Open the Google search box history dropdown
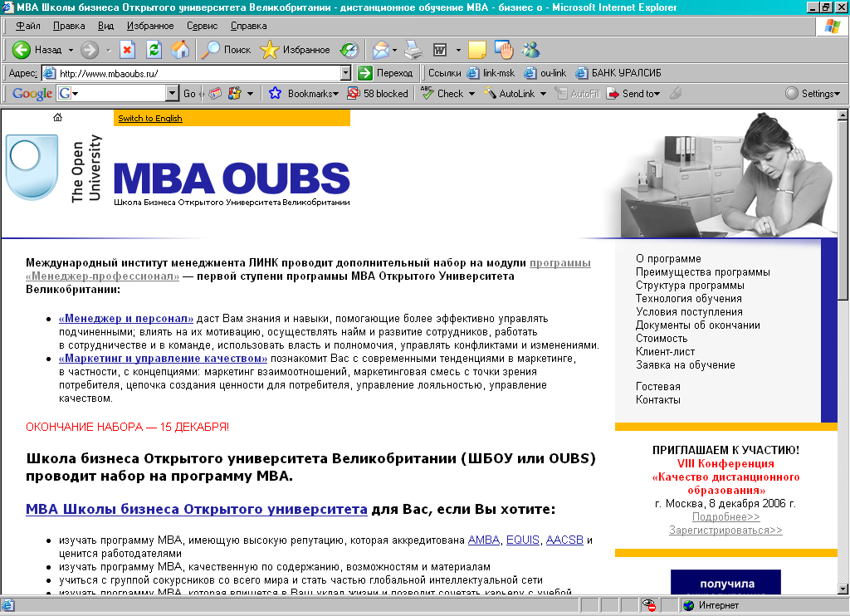 pyautogui.click(x=173, y=93)
